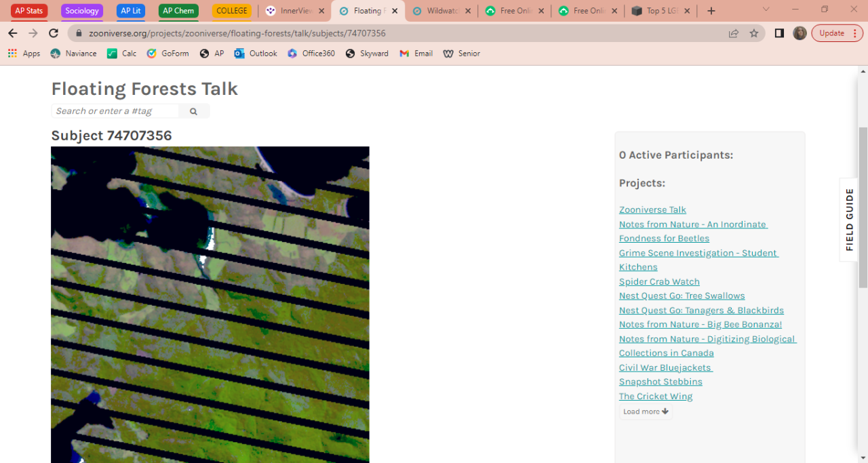Open the AP Stats tab group
The image size is (868, 463).
pos(29,11)
